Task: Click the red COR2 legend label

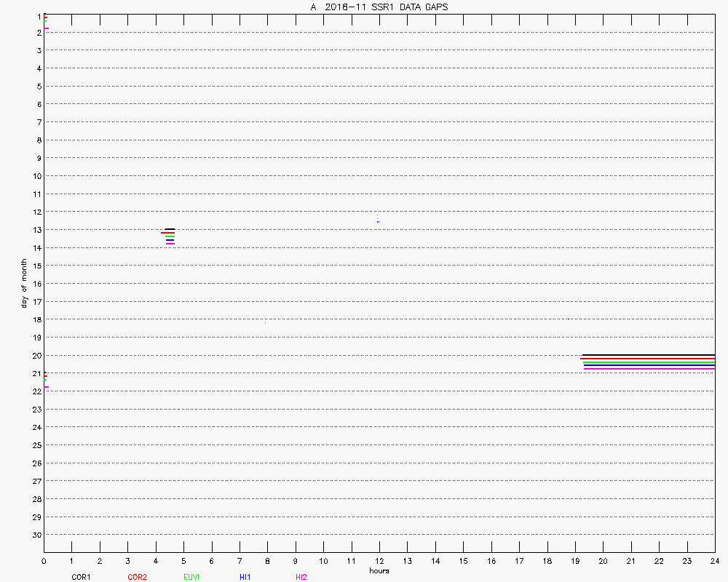Action: click(137, 577)
